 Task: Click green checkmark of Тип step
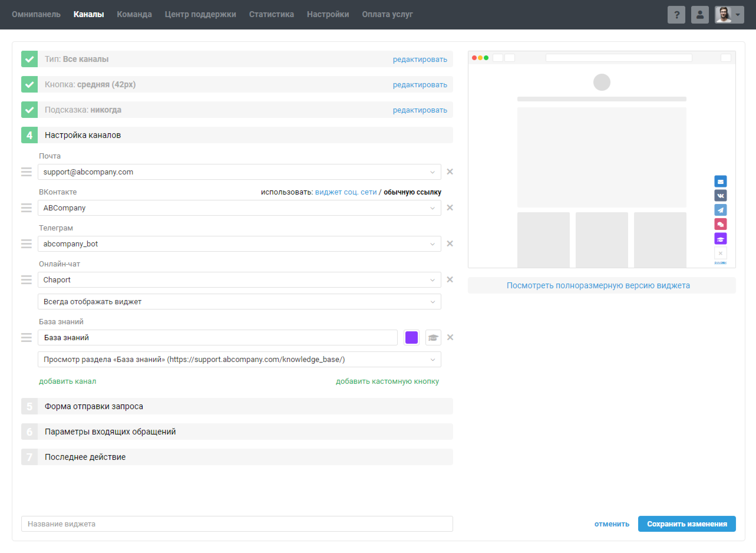(x=29, y=59)
